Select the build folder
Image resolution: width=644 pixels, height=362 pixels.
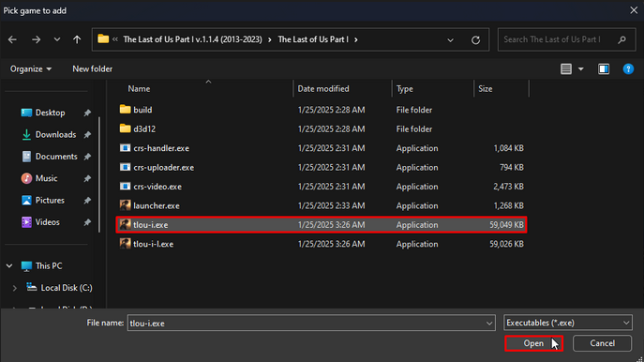click(x=322, y=110)
